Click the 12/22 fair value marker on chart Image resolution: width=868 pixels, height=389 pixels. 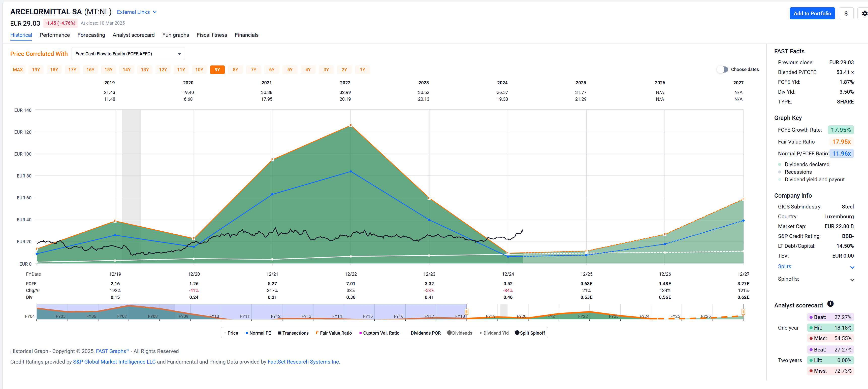351,125
